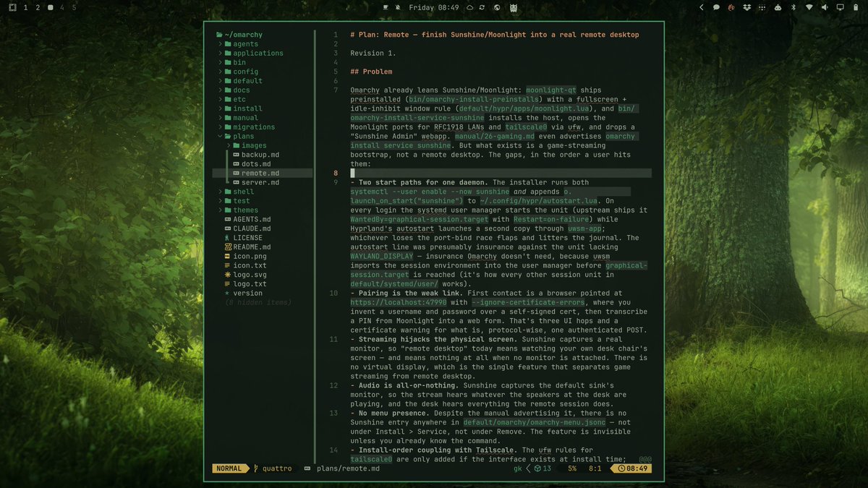Click the license icon beside LICENSE
The height and width of the screenshot is (488, 868).
click(227, 238)
